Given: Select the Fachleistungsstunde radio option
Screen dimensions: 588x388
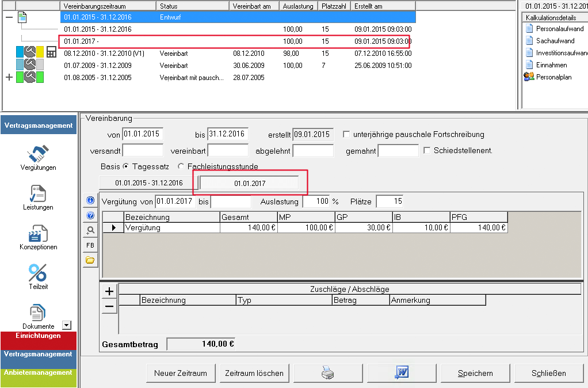Looking at the screenshot, I should [x=181, y=166].
